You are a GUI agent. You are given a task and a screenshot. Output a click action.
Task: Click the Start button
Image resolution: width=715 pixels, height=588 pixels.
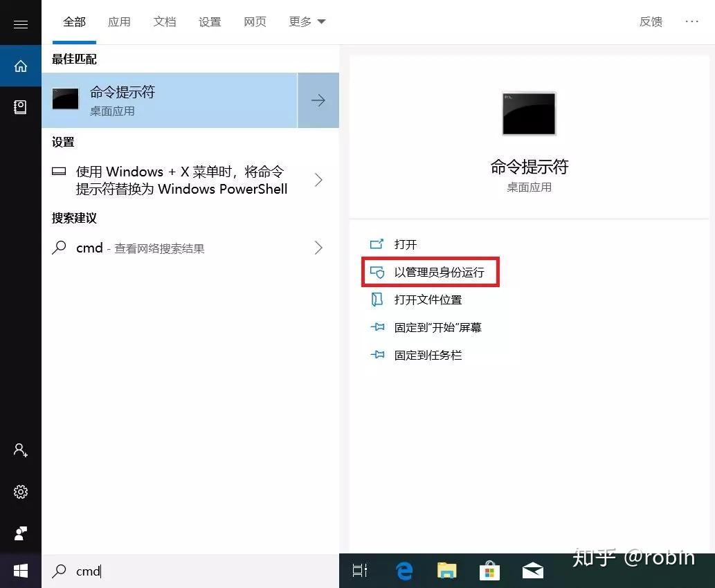tap(20, 571)
